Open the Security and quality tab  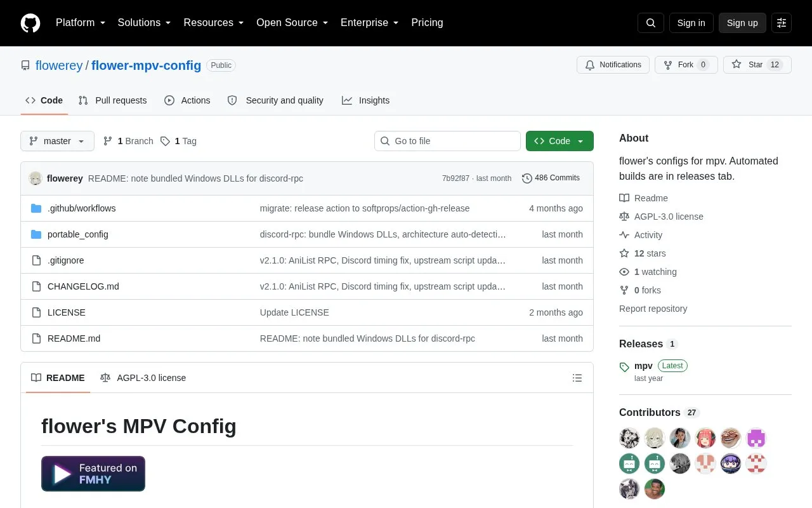pyautogui.click(x=275, y=100)
